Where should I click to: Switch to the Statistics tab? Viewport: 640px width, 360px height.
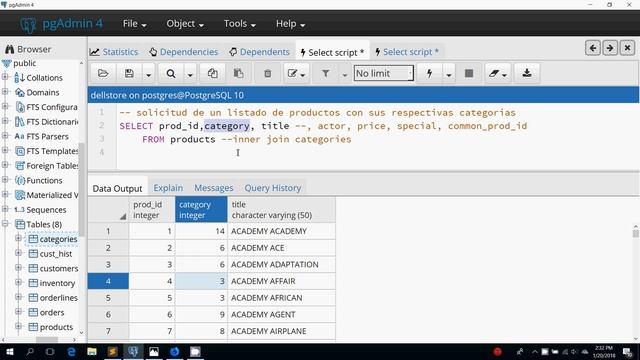(x=114, y=52)
